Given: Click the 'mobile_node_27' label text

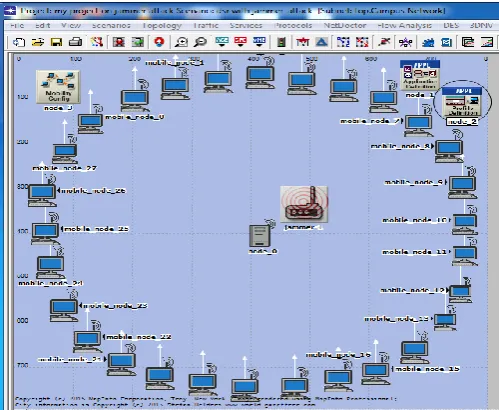Looking at the screenshot, I should 64,168.
